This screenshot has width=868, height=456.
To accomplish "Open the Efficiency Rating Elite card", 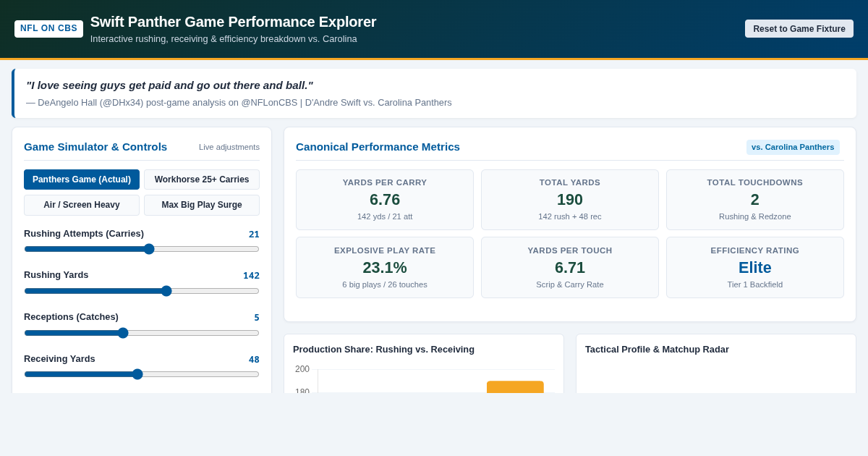I will tap(755, 267).
